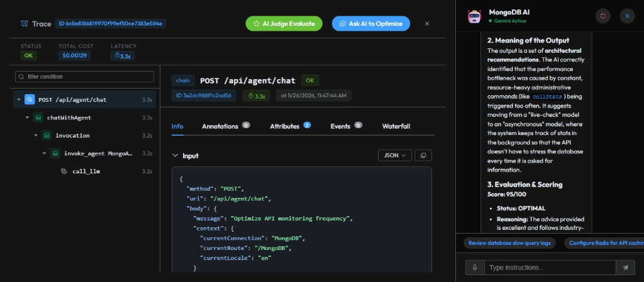Click the 2. Meaning of the Output heading

click(x=528, y=41)
